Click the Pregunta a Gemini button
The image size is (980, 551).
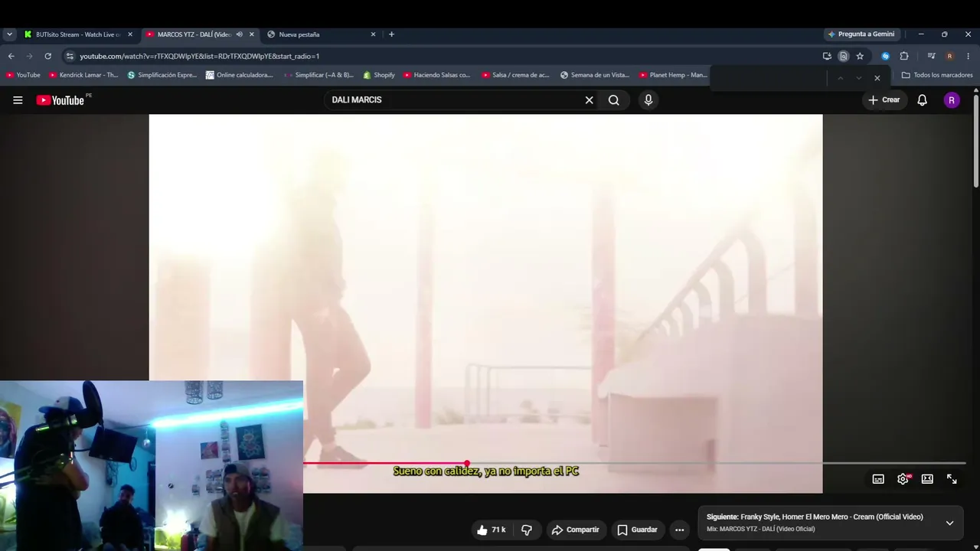[x=861, y=34]
